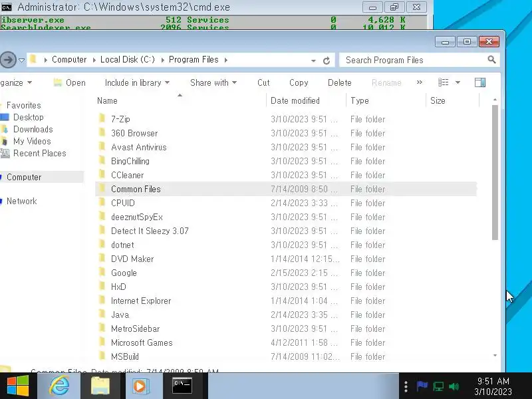Click Cut in the toolbar

tap(263, 82)
